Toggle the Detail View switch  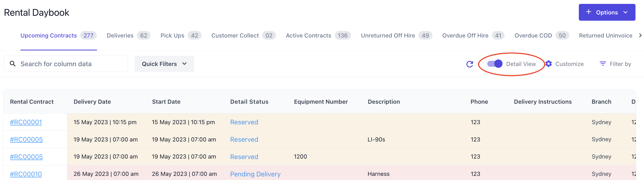pyautogui.click(x=495, y=64)
